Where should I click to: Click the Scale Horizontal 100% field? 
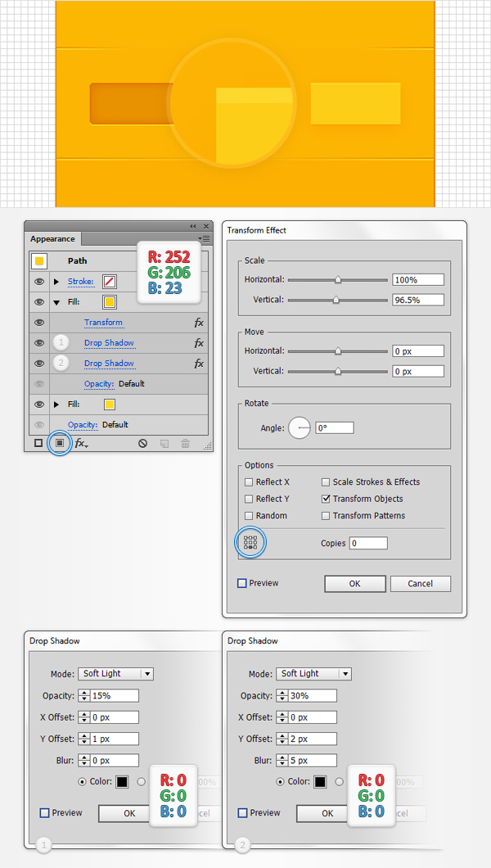coord(418,280)
